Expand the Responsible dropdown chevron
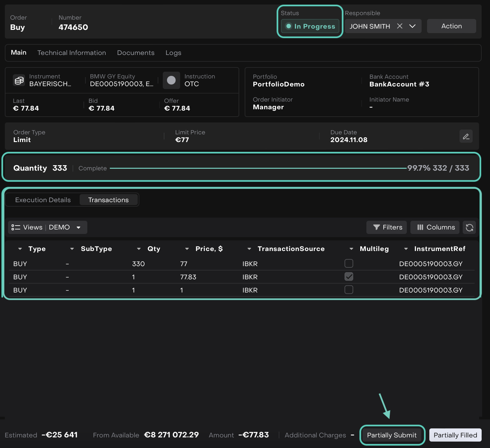Viewport: 490px width, 448px height. tap(413, 26)
